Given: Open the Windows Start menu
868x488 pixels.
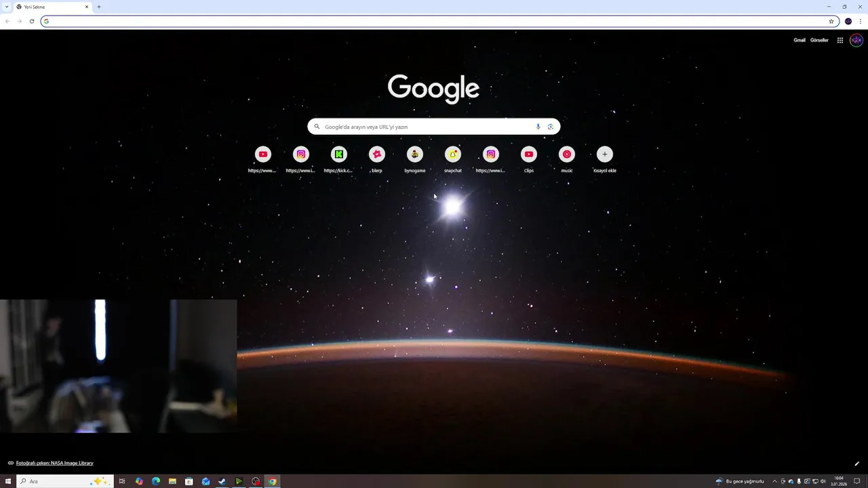Looking at the screenshot, I should (x=8, y=481).
